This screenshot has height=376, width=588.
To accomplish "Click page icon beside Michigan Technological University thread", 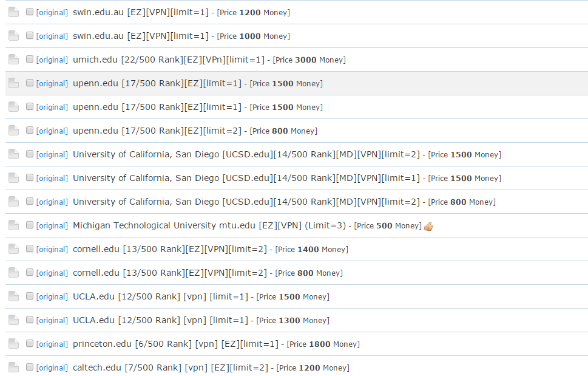I will click(13, 225).
